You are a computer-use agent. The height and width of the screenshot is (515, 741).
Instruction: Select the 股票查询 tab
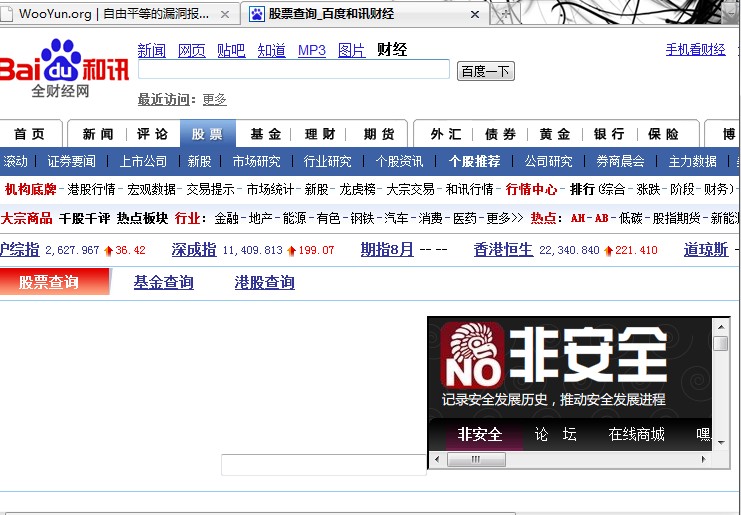pyautogui.click(x=54, y=282)
